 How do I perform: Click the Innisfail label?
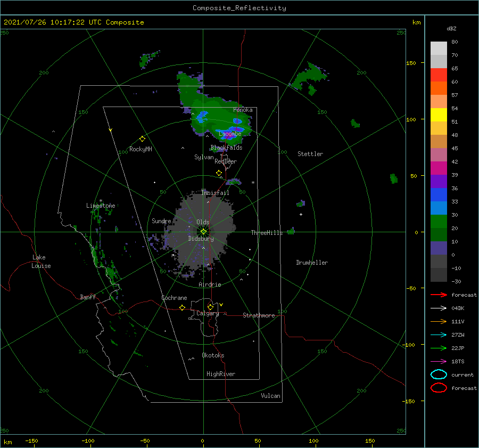(215, 193)
